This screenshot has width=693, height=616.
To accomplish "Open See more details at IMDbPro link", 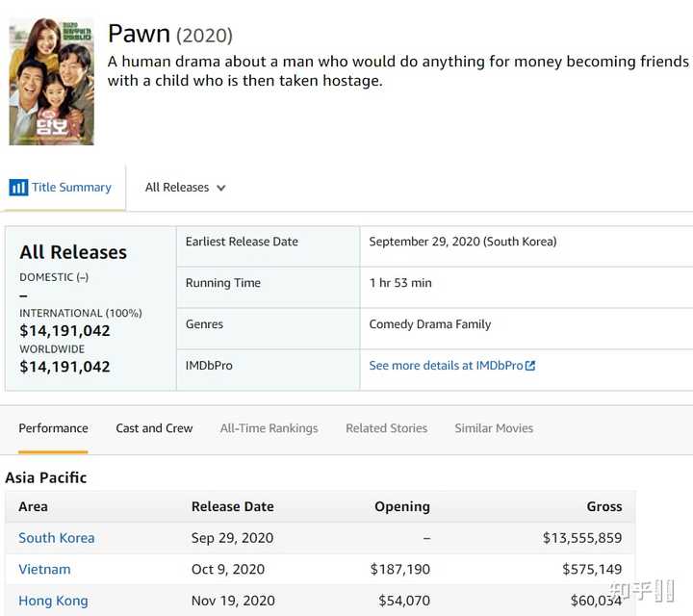I will tap(446, 366).
